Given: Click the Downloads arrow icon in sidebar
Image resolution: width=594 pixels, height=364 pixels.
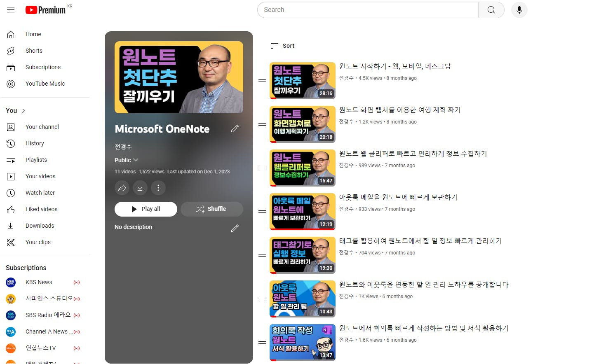Looking at the screenshot, I should click(11, 226).
